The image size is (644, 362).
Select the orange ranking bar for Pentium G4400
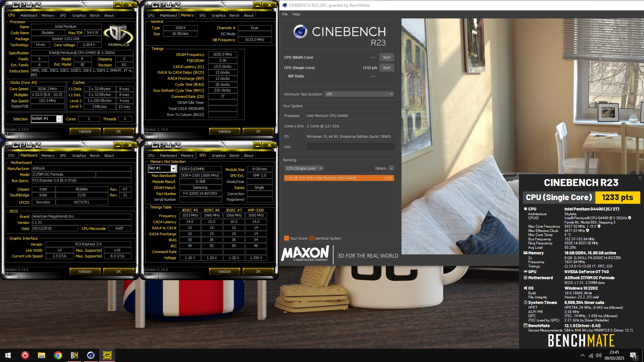click(x=339, y=178)
